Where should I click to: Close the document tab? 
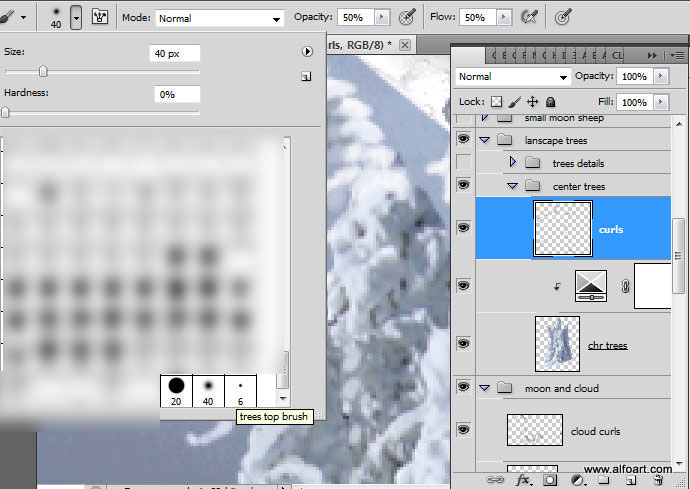click(x=405, y=45)
